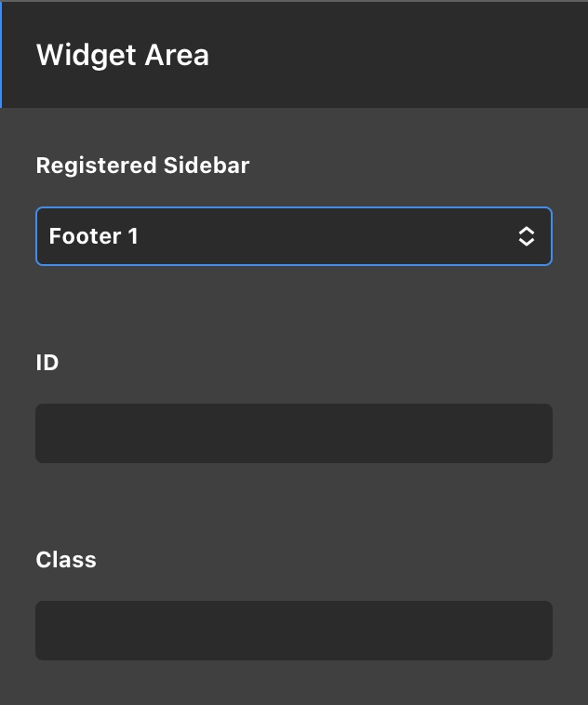588x705 pixels.
Task: Place the cursor in the empty Class box
Action: [x=186, y=631]
